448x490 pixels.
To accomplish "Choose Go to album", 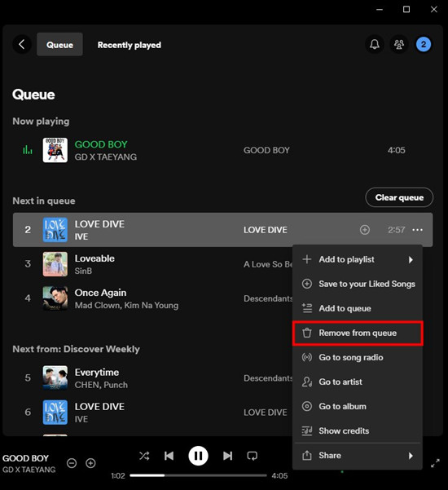I will point(358,406).
